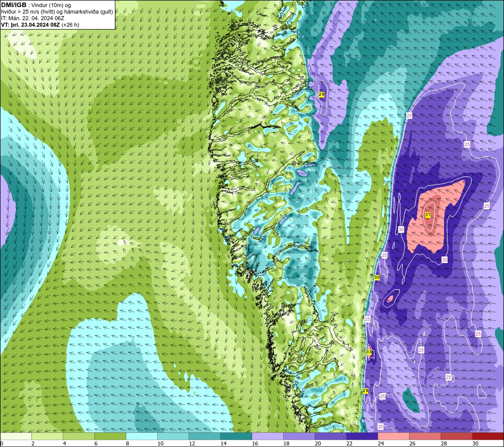The image size is (504, 447).
Task: Click scale value 14
Action: [x=223, y=443]
